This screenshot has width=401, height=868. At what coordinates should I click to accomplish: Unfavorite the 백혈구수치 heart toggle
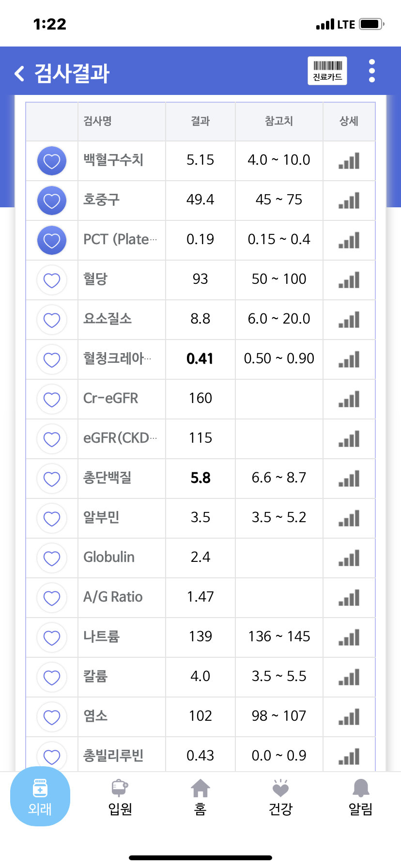coord(52,161)
